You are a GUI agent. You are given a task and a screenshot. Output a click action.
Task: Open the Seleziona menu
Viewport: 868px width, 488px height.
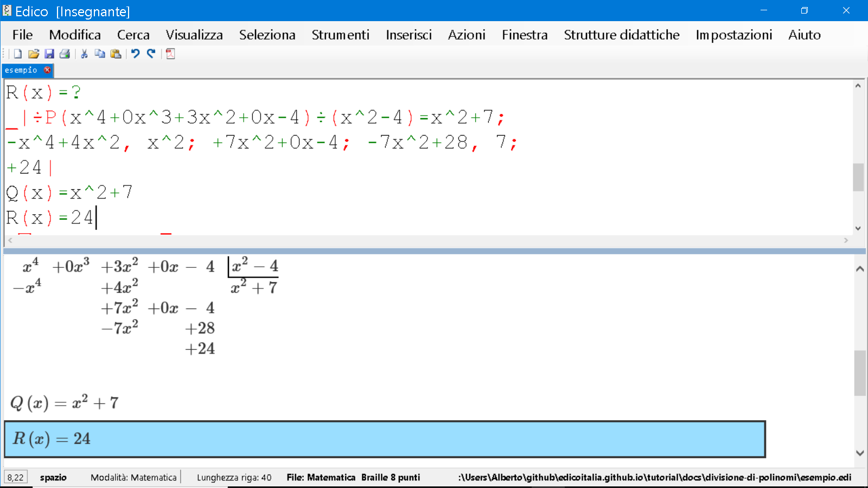(267, 35)
